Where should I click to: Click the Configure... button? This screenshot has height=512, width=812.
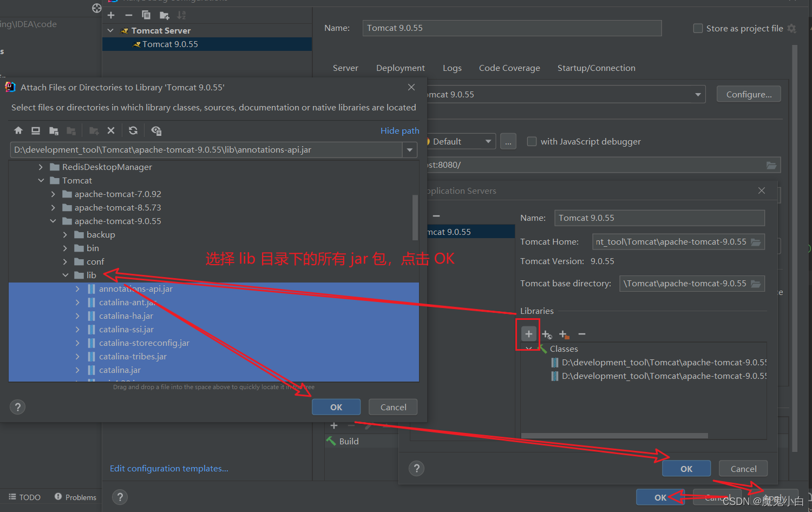[749, 94]
